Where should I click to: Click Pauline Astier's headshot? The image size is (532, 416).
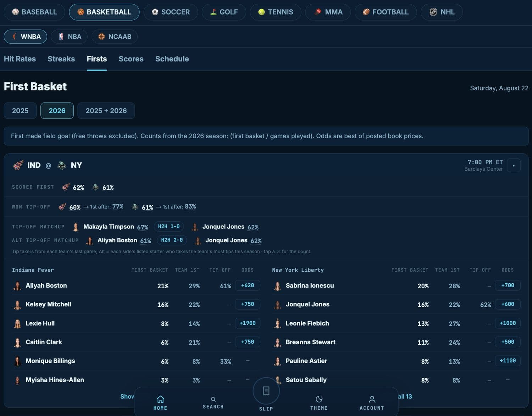(x=277, y=361)
